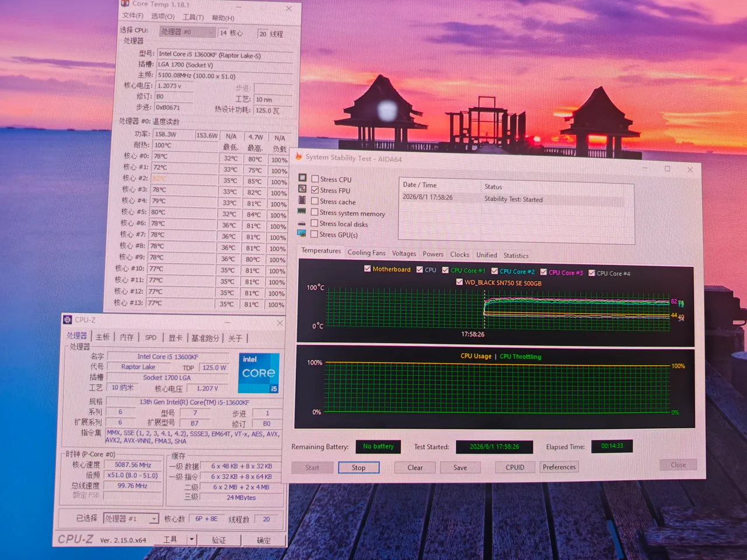Image resolution: width=747 pixels, height=560 pixels.
Task: Switch to the 主板 tab in CPU-Z
Action: [103, 337]
